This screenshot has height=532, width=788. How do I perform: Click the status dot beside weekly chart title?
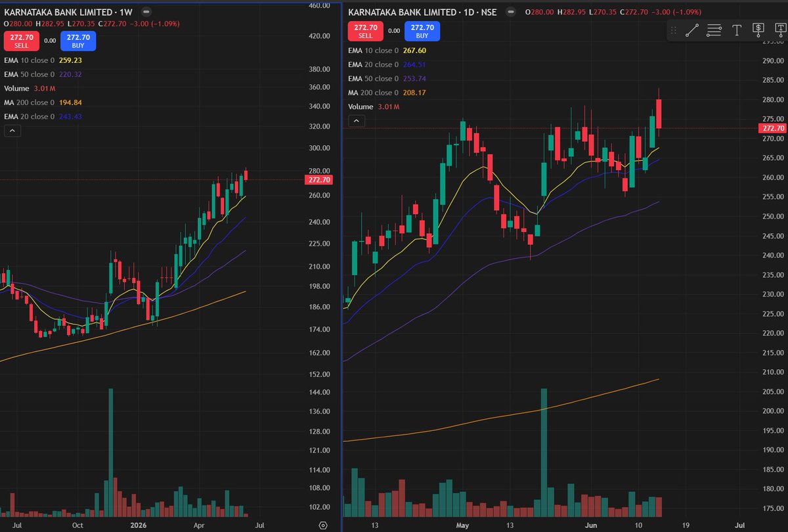coord(146,12)
